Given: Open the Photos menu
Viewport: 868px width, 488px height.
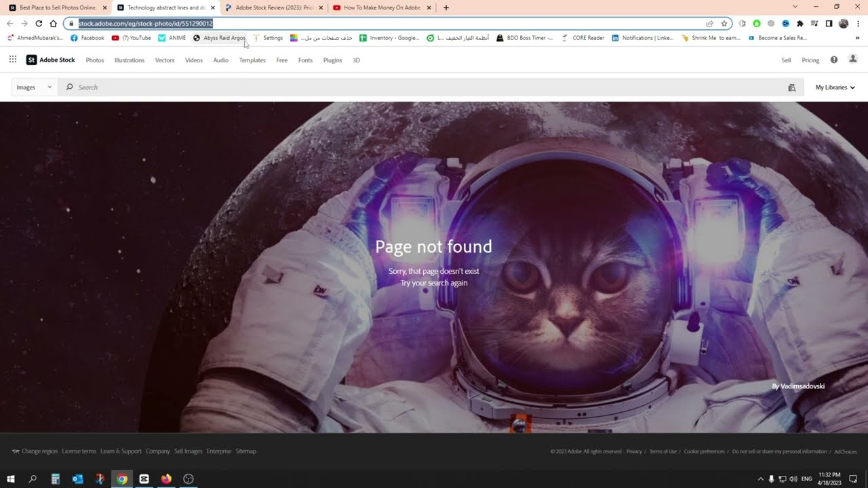Looking at the screenshot, I should tap(95, 60).
